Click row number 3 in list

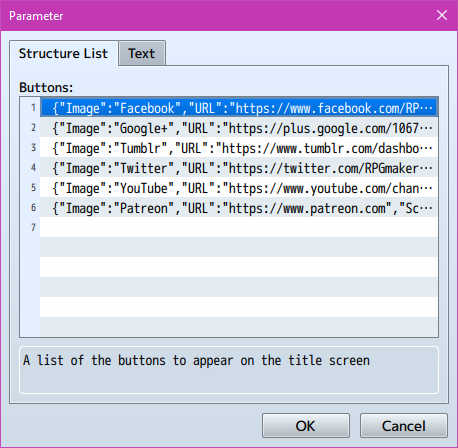click(x=33, y=147)
